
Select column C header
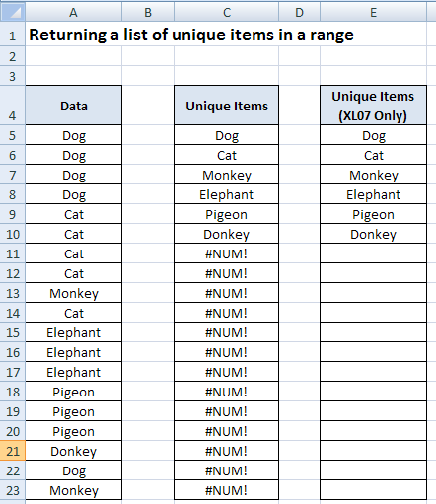click(227, 13)
